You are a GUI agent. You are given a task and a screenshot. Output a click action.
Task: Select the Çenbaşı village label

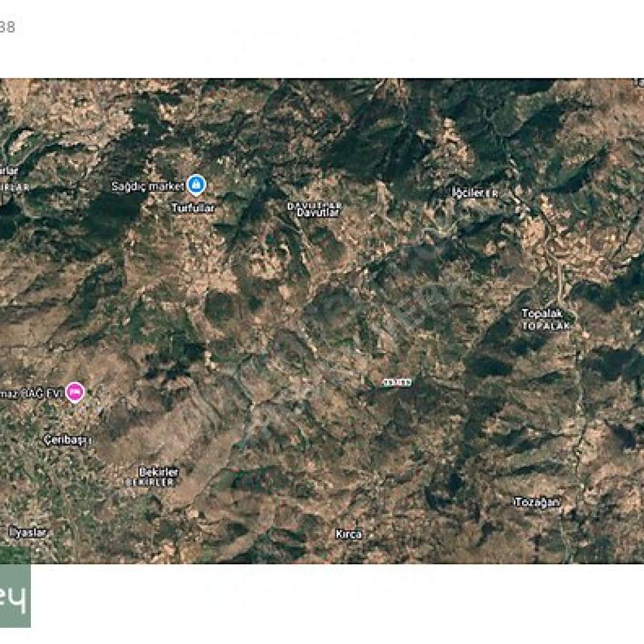[x=68, y=440]
